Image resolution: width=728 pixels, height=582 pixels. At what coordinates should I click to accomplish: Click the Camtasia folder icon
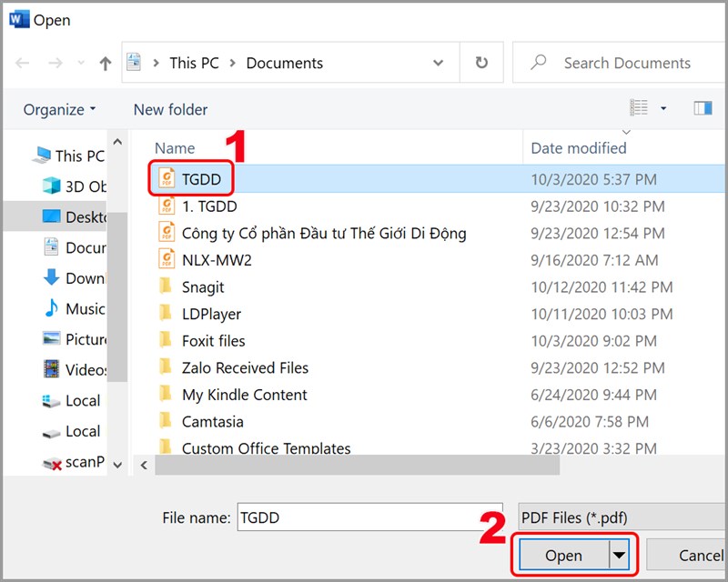[166, 420]
